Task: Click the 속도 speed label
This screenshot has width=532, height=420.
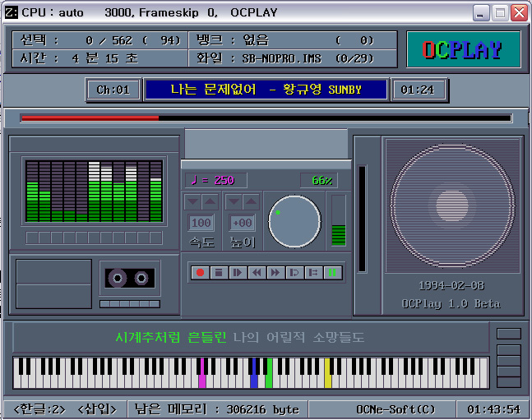Action: [202, 242]
